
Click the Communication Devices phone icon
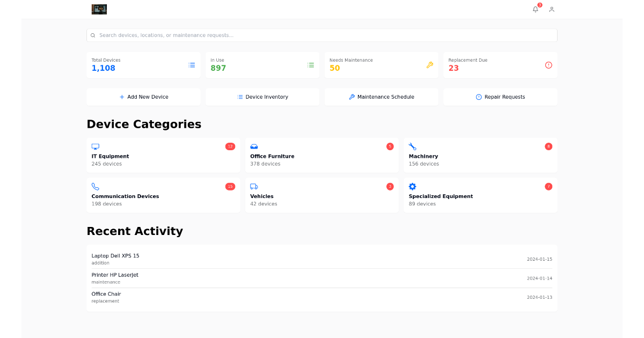pyautogui.click(x=96, y=186)
